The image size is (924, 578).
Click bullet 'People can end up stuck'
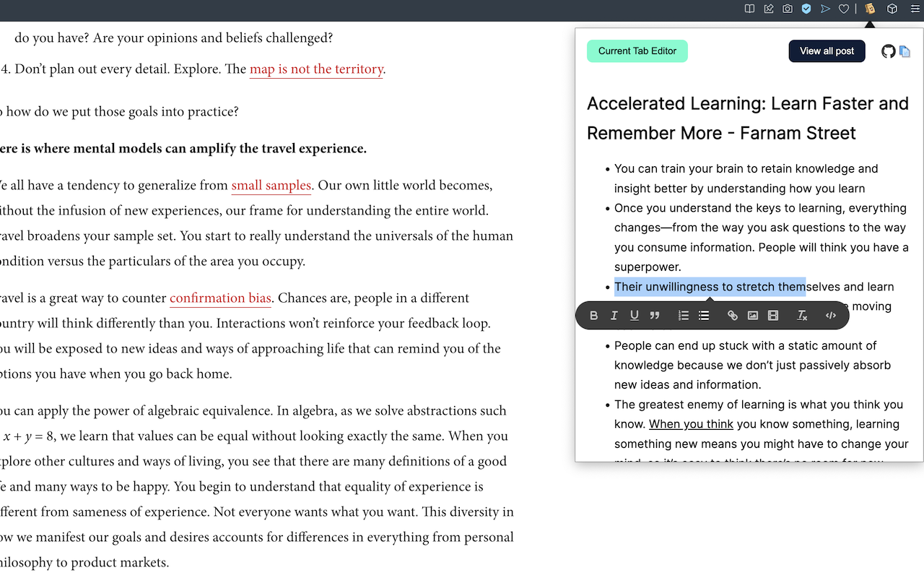click(x=753, y=365)
